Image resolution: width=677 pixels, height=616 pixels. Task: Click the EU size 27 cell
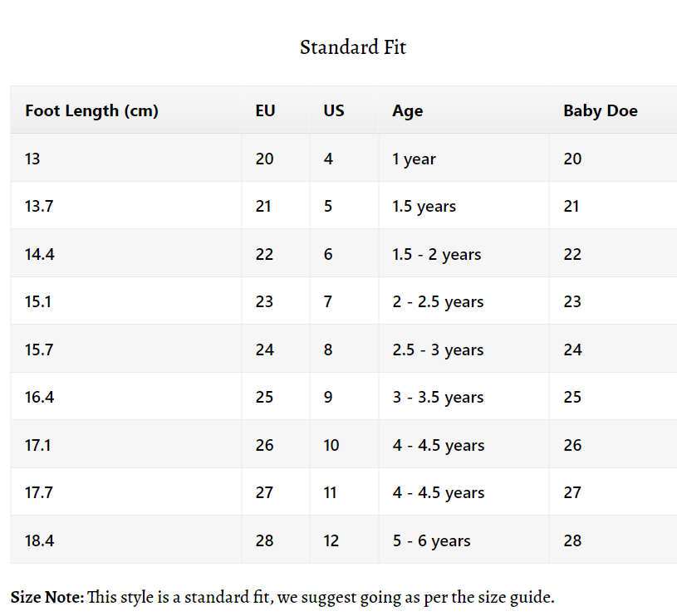pyautogui.click(x=264, y=492)
